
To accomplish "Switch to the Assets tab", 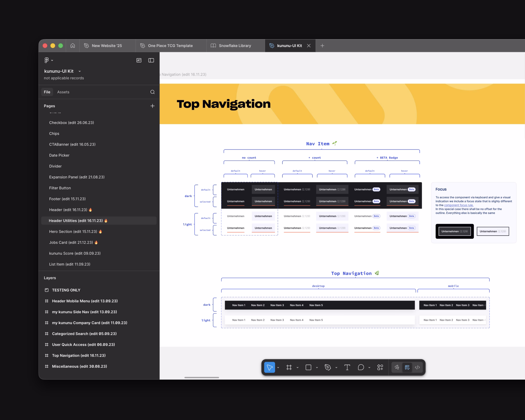I will 63,92.
